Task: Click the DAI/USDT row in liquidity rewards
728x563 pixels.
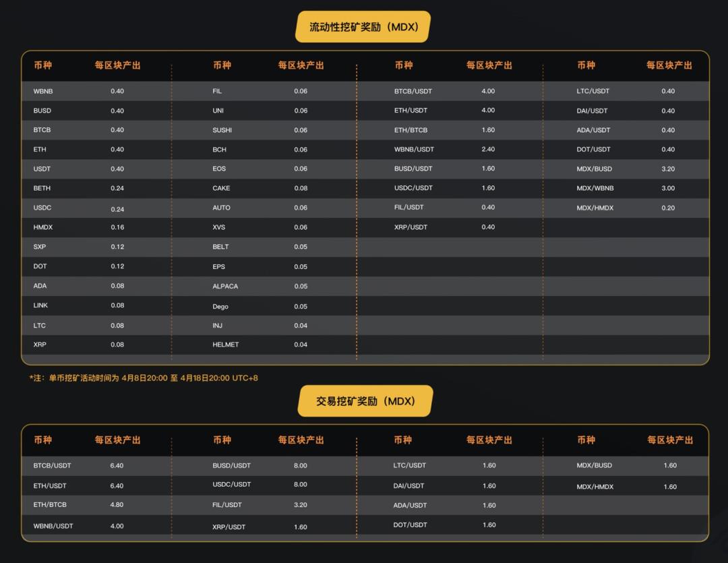Action: [595, 111]
